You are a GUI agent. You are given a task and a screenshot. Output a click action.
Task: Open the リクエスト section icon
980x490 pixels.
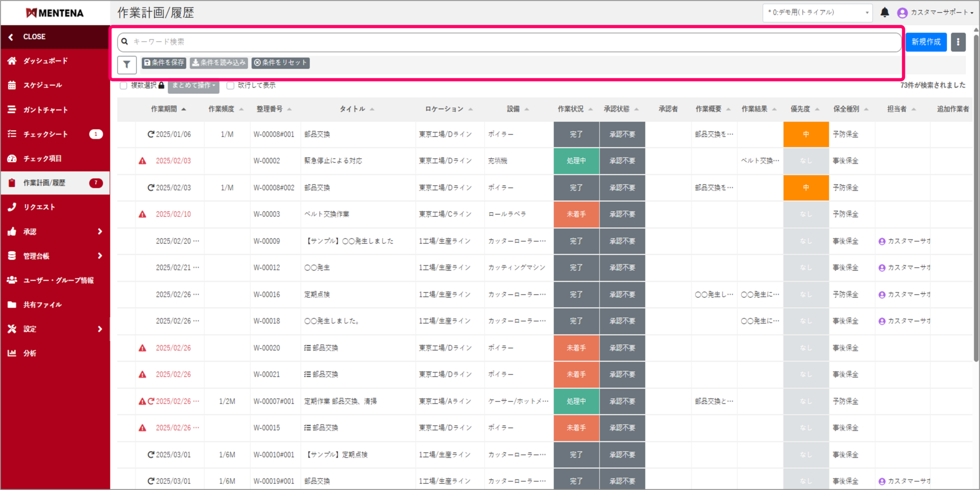tap(11, 206)
